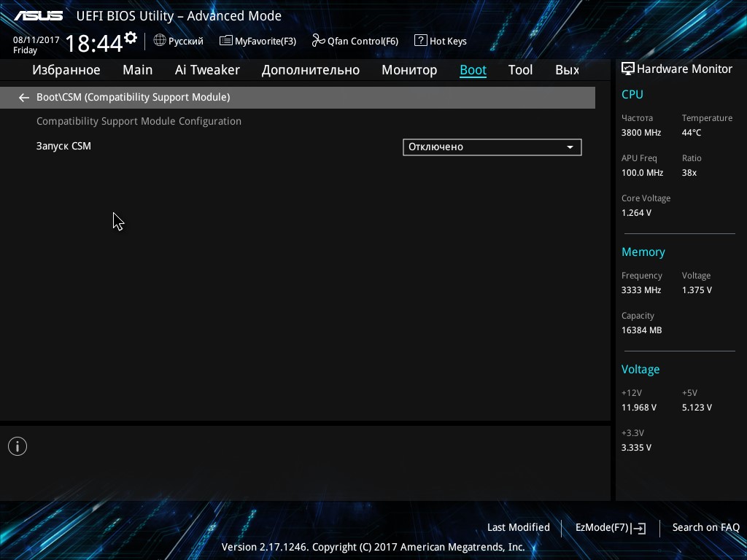Click the dropdown arrow beside Отключено
The height and width of the screenshot is (560, 747).
click(x=570, y=147)
